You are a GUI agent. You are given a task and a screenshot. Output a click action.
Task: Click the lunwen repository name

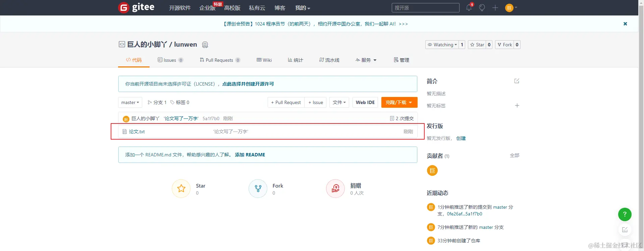point(185,44)
